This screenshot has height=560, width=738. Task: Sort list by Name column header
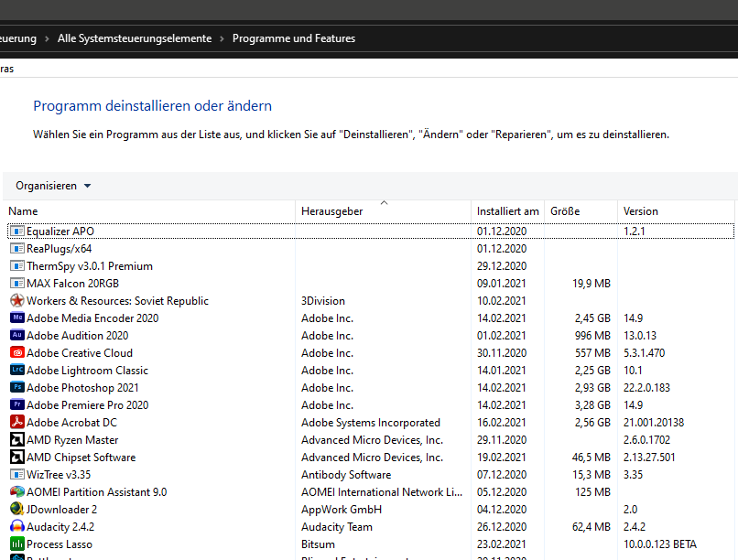(23, 211)
